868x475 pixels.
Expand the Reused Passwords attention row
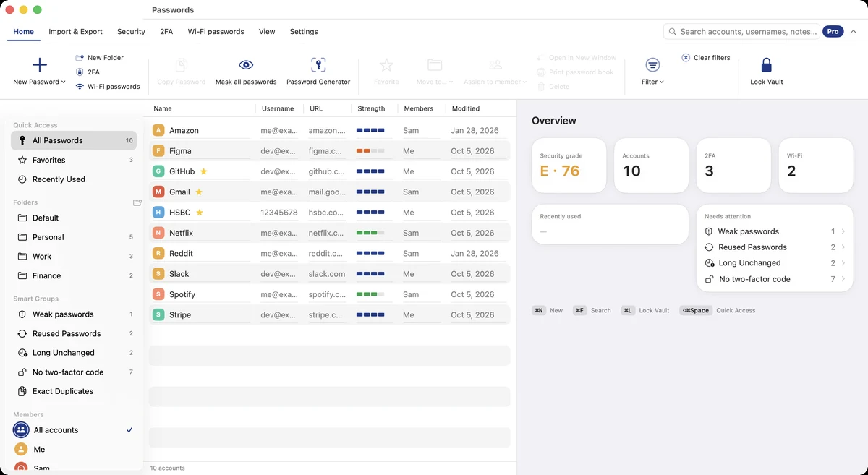(x=775, y=247)
